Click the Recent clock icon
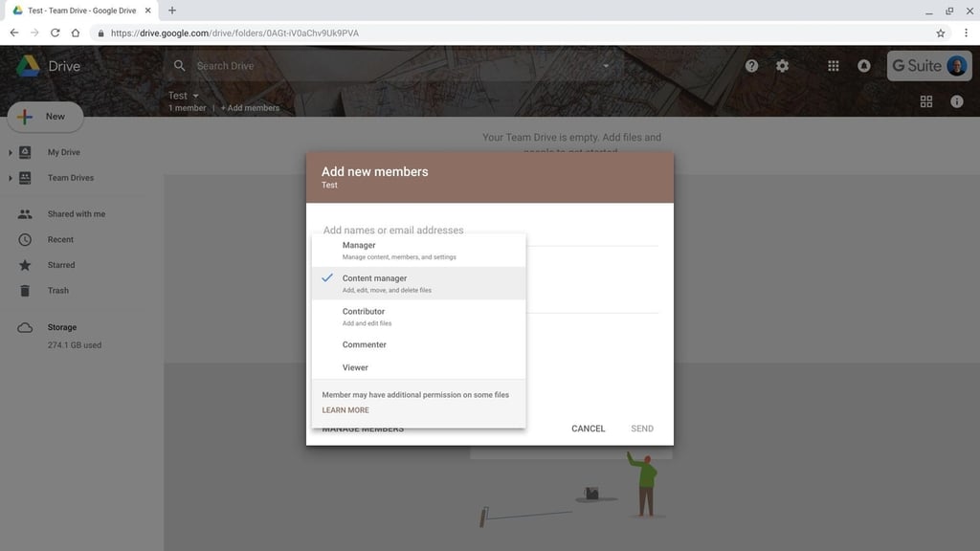The image size is (980, 551). [25, 239]
